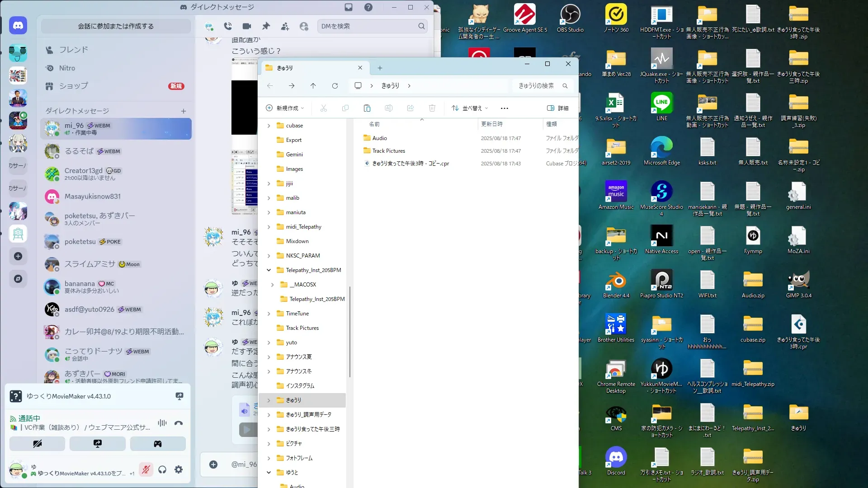The height and width of the screenshot is (488, 868).
Task: Toggle Discord headphones deafen
Action: click(x=162, y=469)
